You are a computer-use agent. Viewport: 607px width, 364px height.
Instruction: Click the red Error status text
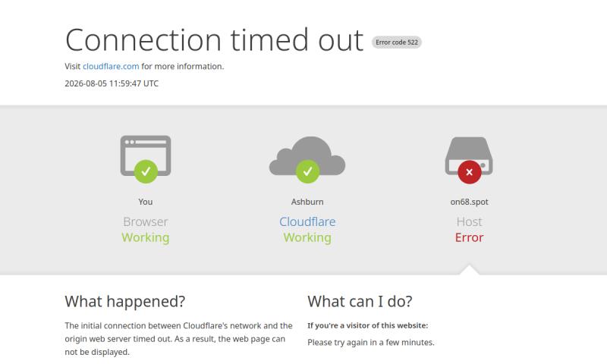(x=469, y=237)
